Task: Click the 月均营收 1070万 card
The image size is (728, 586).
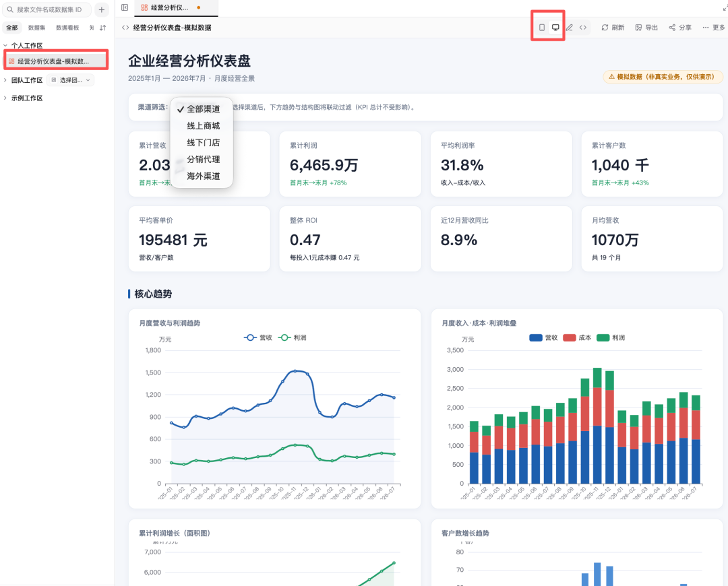Action: [x=652, y=239]
